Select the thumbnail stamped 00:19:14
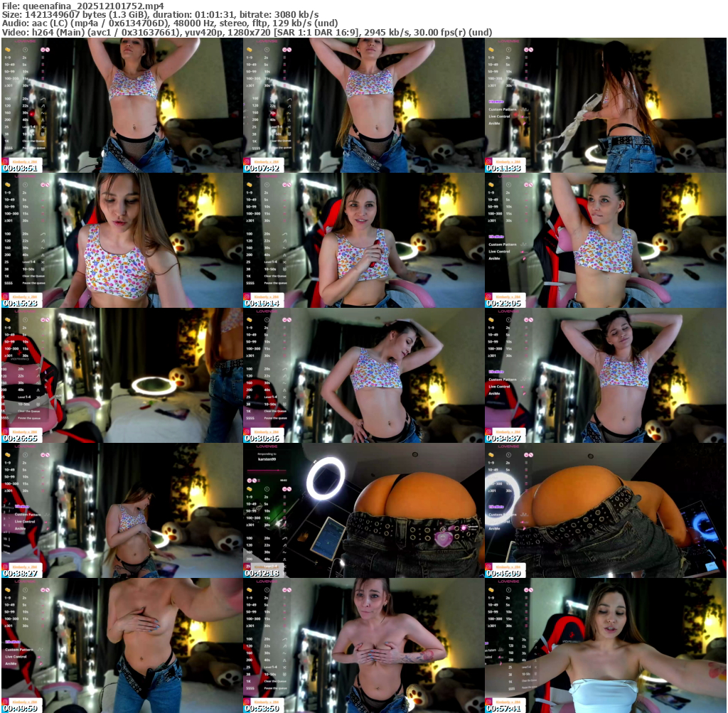Screen dimensions: 728x713 coord(364,240)
